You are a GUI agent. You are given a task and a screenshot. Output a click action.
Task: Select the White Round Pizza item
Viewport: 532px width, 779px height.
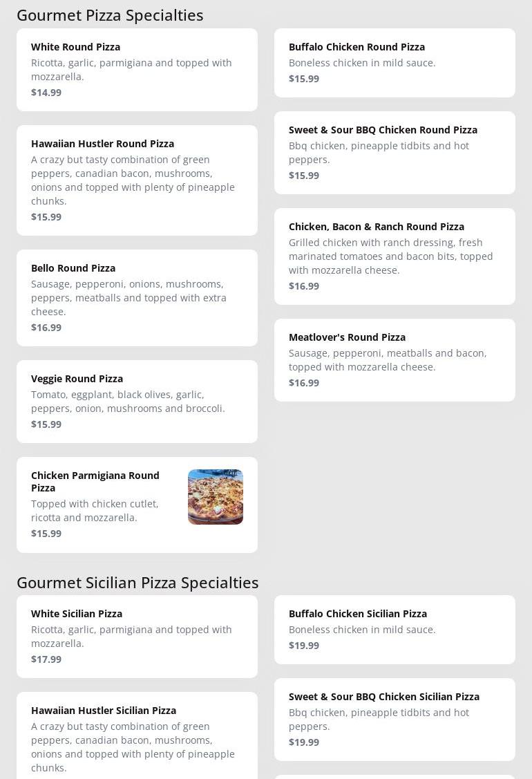tap(137, 70)
